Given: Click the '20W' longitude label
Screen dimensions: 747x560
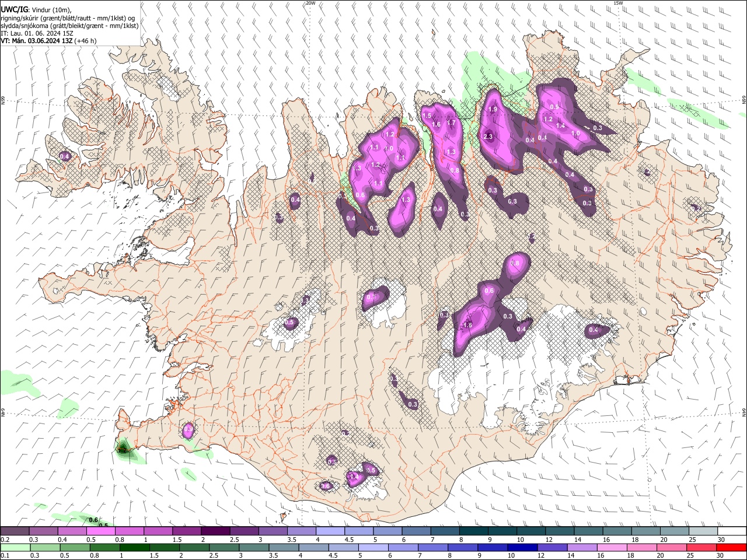Looking at the screenshot, I should [x=310, y=3].
